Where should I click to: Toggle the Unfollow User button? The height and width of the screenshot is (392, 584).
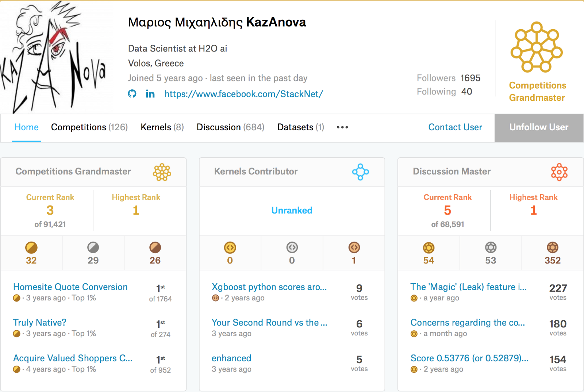(539, 127)
